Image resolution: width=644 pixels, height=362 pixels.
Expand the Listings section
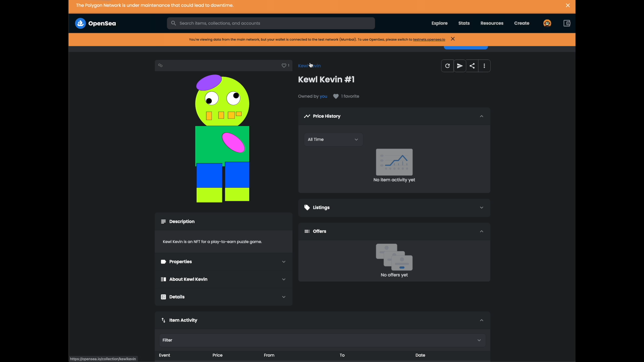pos(394,208)
